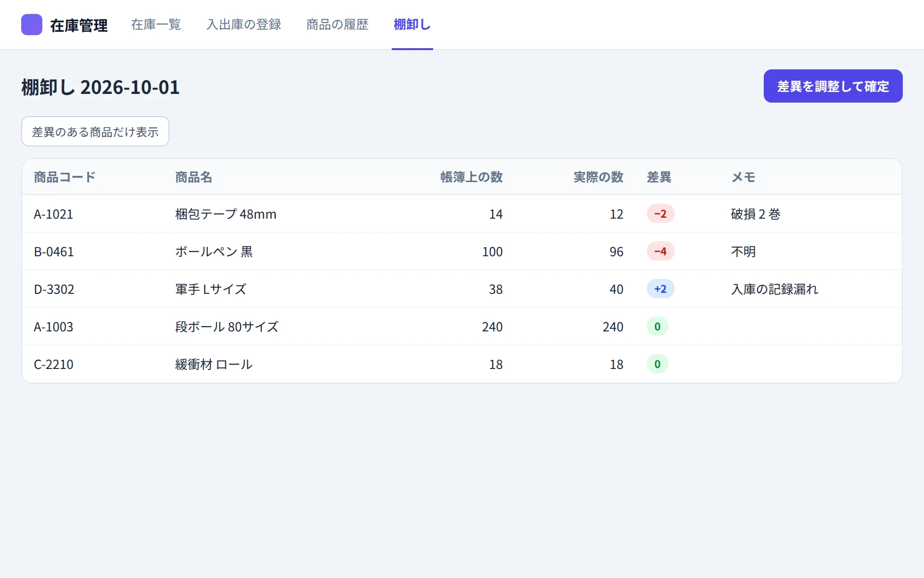Click the 帳簿上の数 column header

472,177
